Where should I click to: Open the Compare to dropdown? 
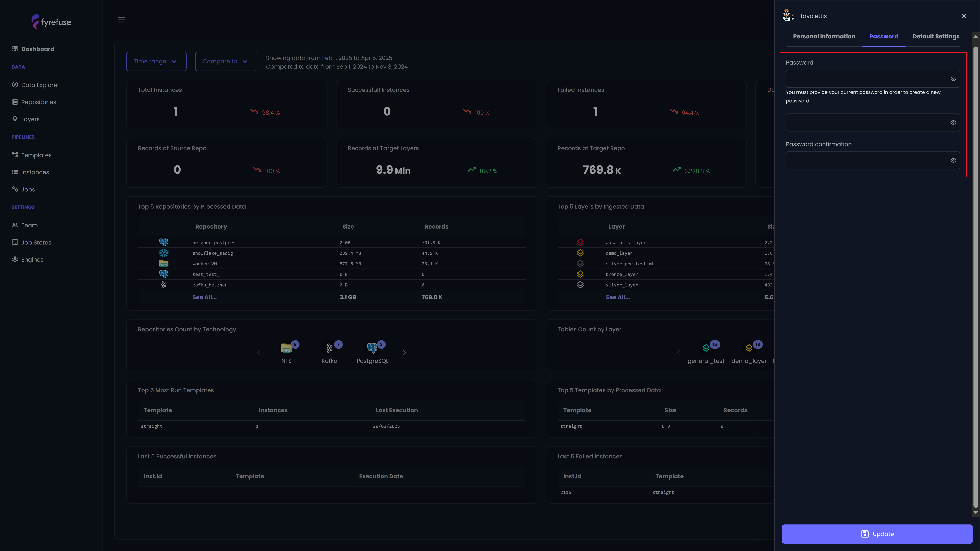click(226, 61)
